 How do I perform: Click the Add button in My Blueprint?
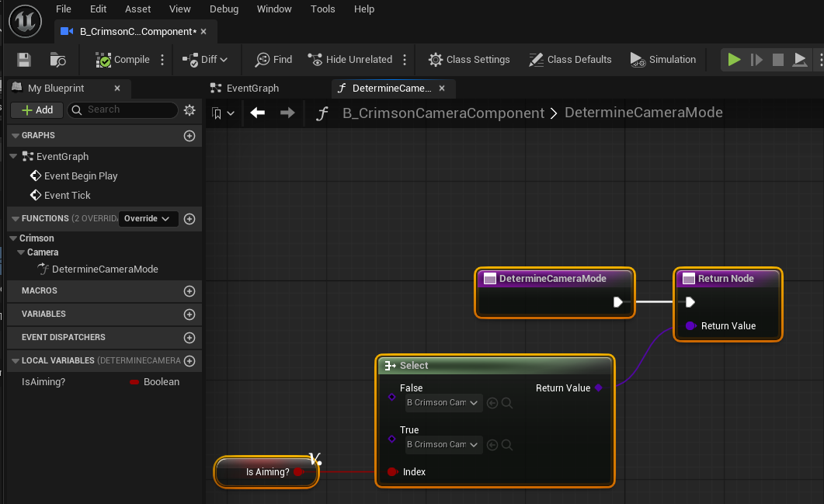[x=37, y=109]
